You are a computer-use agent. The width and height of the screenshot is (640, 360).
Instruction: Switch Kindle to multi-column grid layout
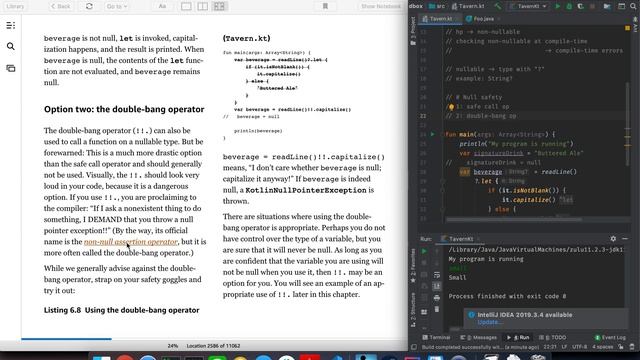(x=219, y=6)
